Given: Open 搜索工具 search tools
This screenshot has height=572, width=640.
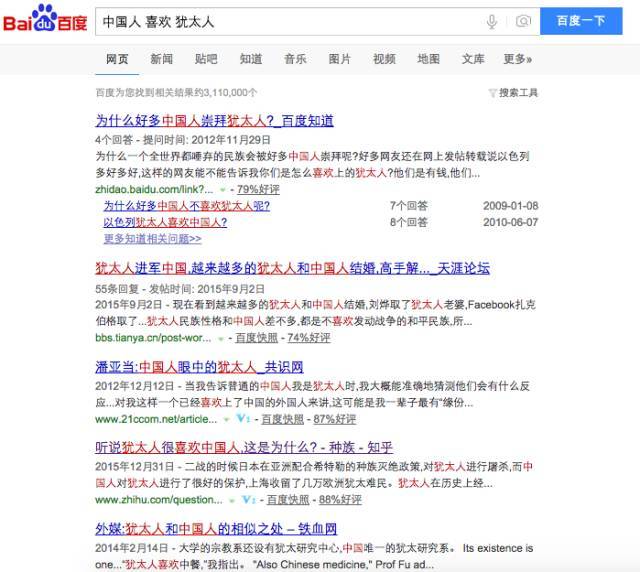Looking at the screenshot, I should [x=518, y=93].
